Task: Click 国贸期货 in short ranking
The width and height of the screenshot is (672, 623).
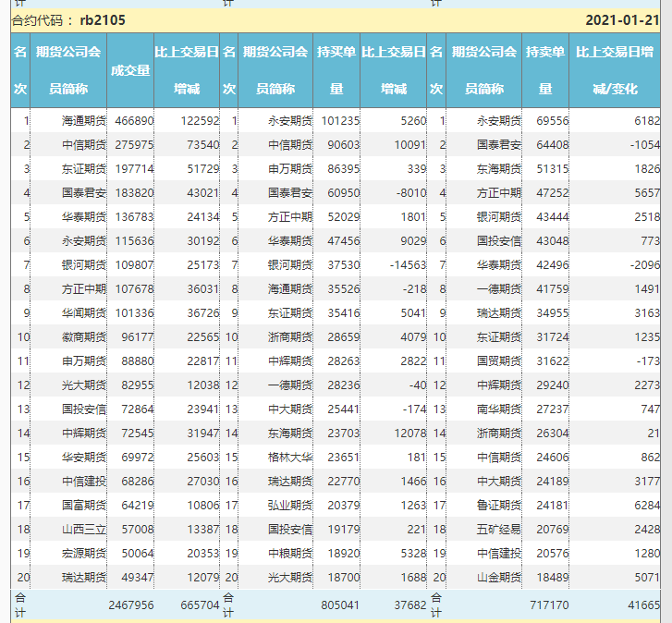Action: coord(499,361)
